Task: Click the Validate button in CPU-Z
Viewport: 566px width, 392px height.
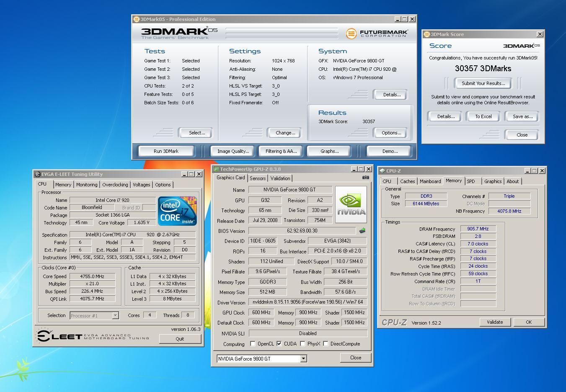Action: [495, 322]
